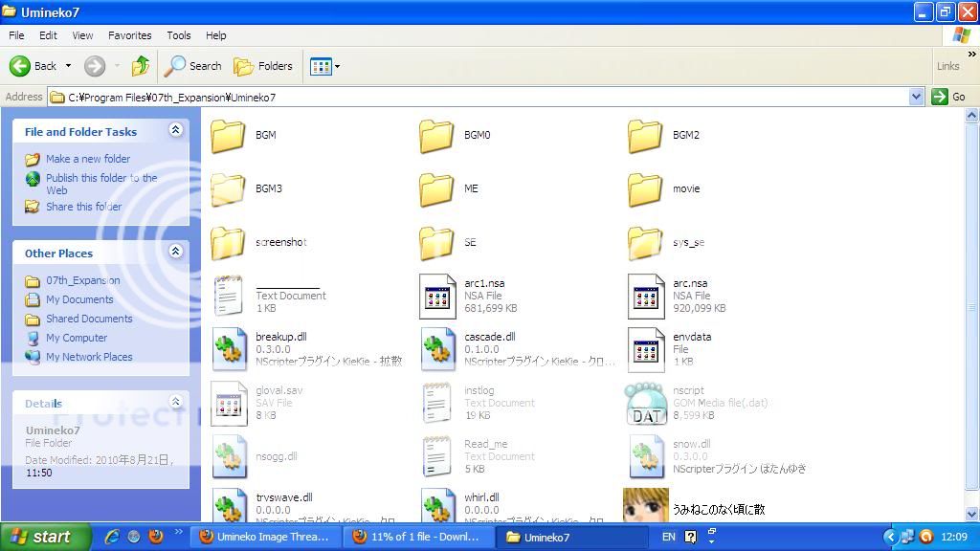Open the movie folder icon
Image resolution: width=980 pixels, height=551 pixels.
645,189
